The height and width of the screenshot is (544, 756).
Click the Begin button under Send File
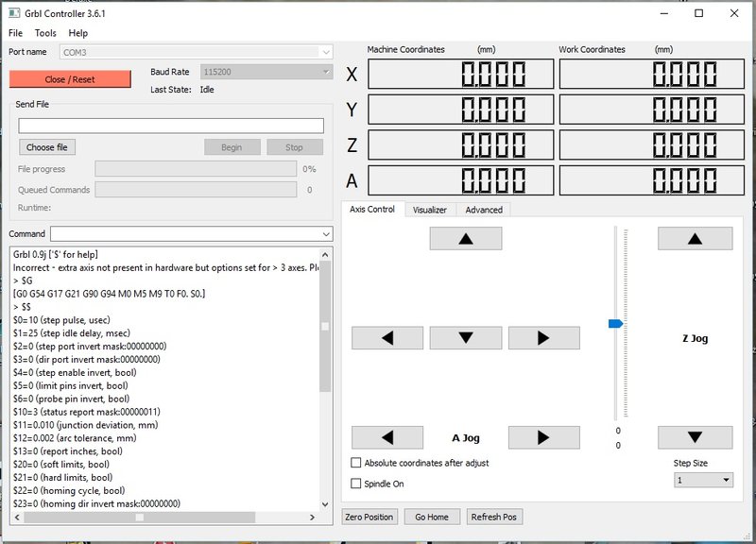pyautogui.click(x=232, y=147)
